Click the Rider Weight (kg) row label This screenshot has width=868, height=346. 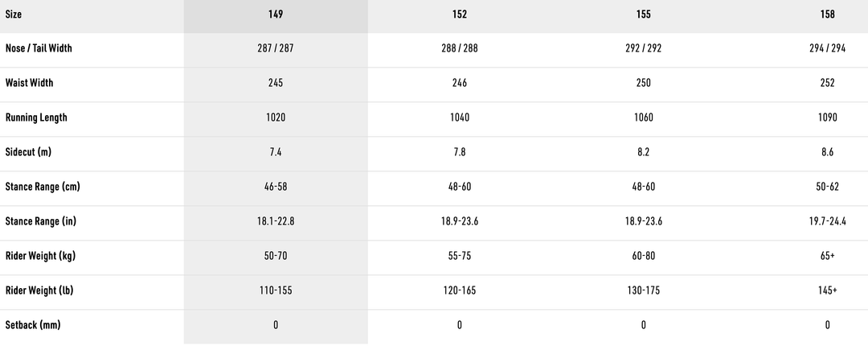pyautogui.click(x=39, y=256)
